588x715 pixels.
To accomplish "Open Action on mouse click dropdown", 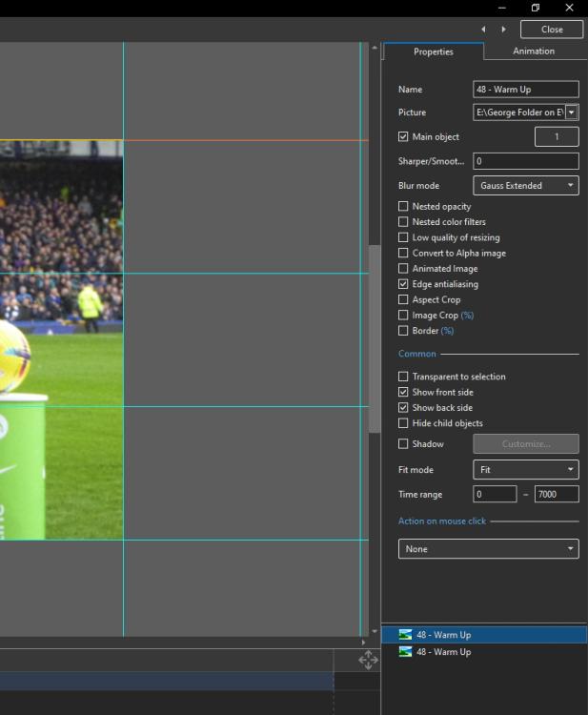I will (x=488, y=549).
